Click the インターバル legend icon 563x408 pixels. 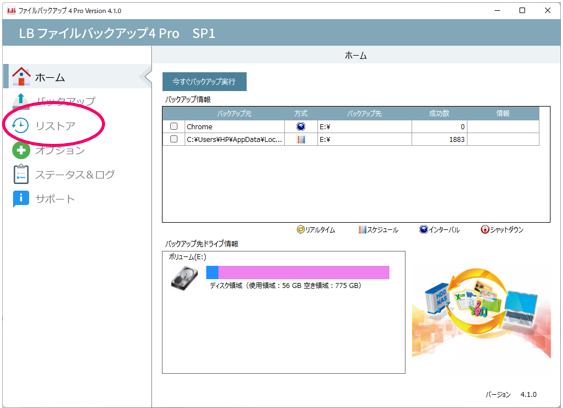click(423, 229)
